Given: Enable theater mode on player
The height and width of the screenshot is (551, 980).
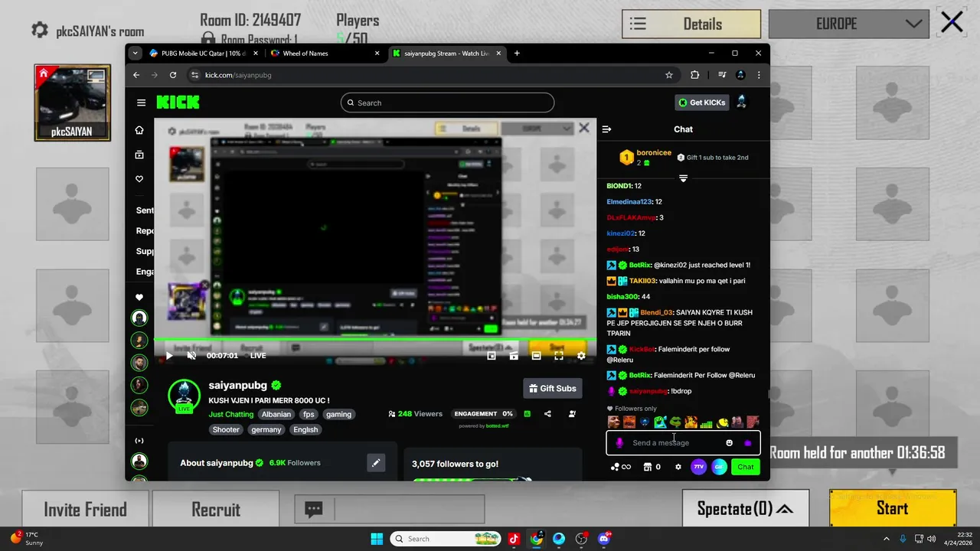Looking at the screenshot, I should [537, 356].
